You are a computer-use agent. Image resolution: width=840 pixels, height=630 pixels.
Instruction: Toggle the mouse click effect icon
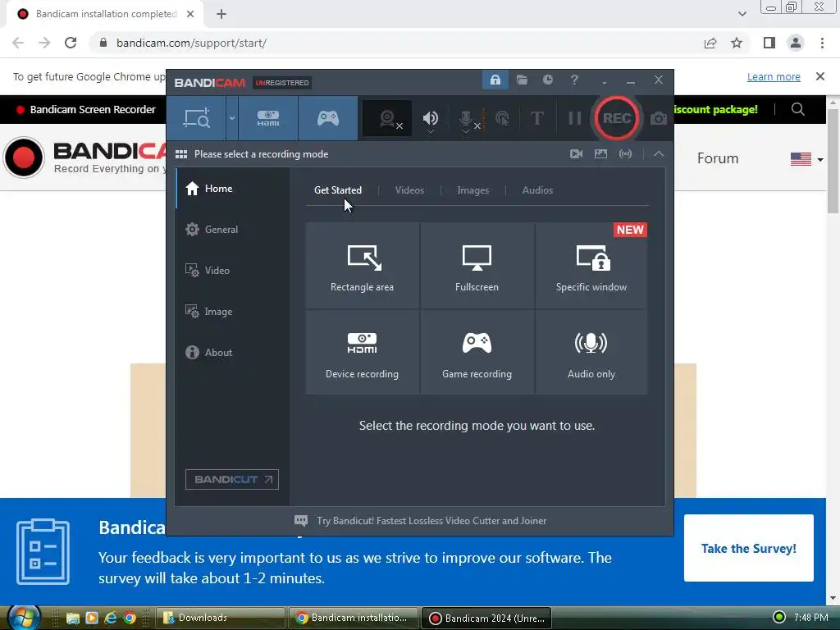click(502, 118)
